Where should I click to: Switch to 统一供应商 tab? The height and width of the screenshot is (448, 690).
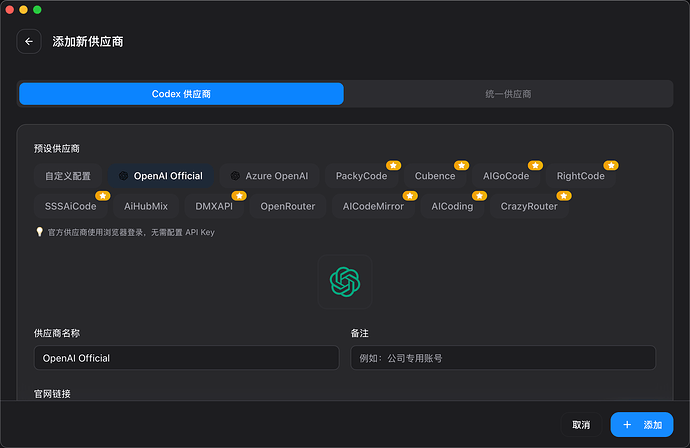point(508,94)
